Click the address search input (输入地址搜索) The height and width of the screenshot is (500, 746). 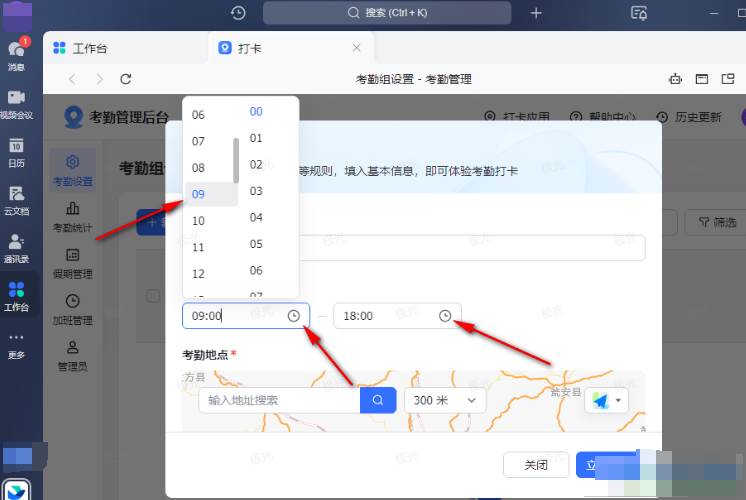tap(279, 400)
